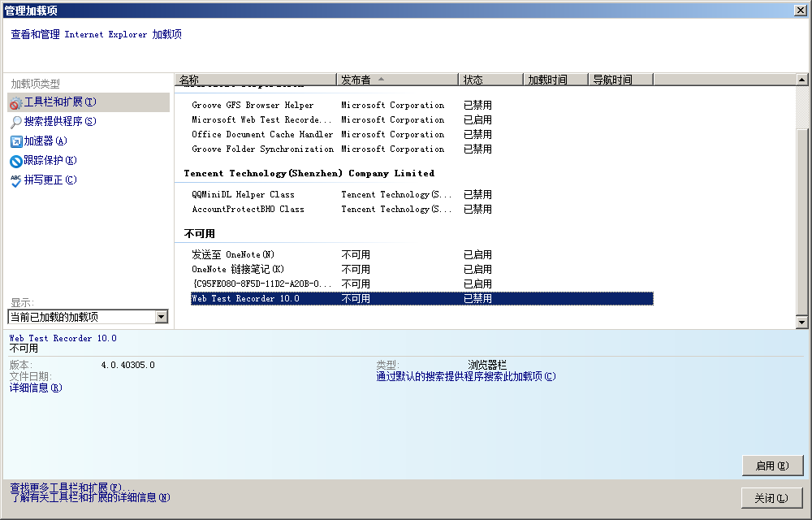Click Web Test Recorder 10.0 title in details pane
Image resolution: width=812 pixels, height=520 pixels.
tap(63, 338)
